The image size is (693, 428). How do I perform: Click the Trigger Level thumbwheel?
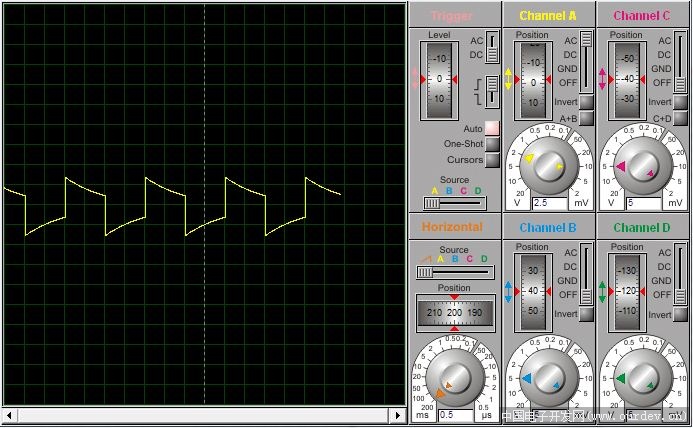(439, 80)
